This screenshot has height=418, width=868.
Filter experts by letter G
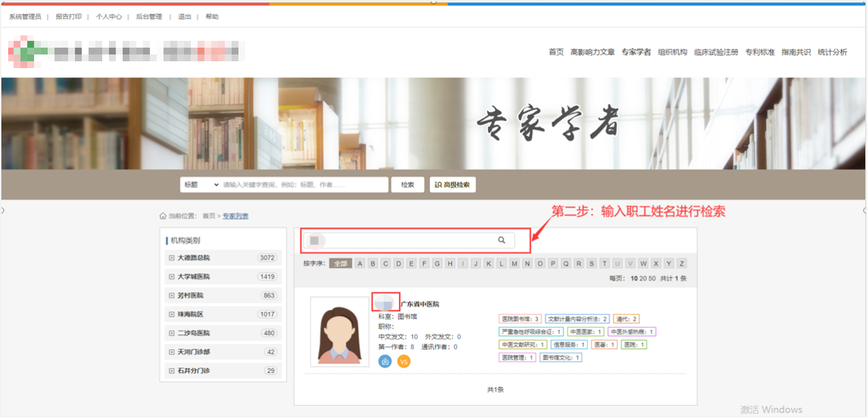(x=437, y=263)
